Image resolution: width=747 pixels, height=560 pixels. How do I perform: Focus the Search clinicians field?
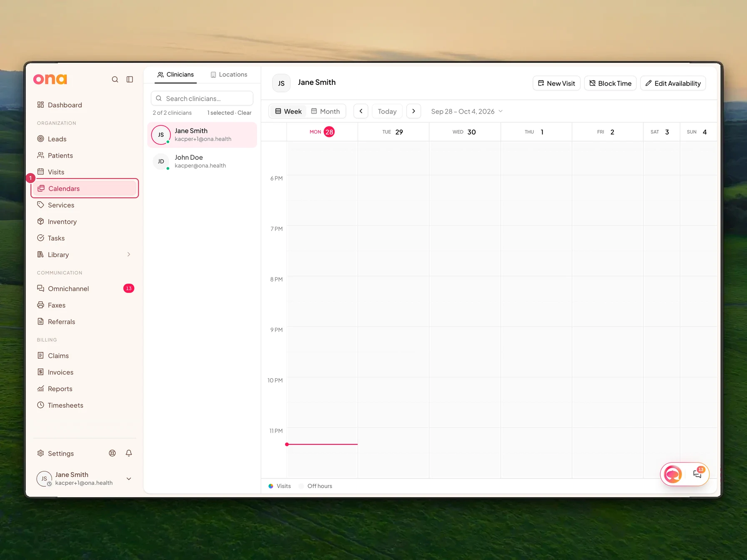pos(202,99)
